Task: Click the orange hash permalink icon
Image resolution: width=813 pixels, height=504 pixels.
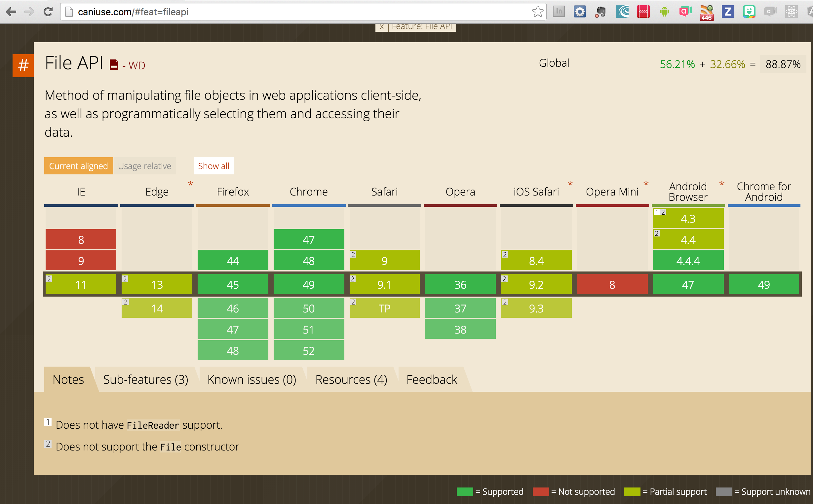Action: click(23, 65)
